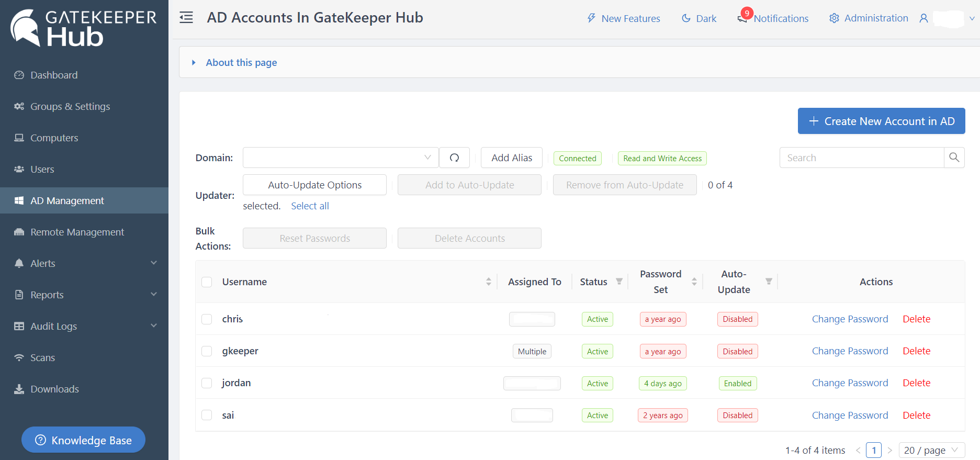Click the Add Alias button
The height and width of the screenshot is (460, 980).
pos(511,158)
